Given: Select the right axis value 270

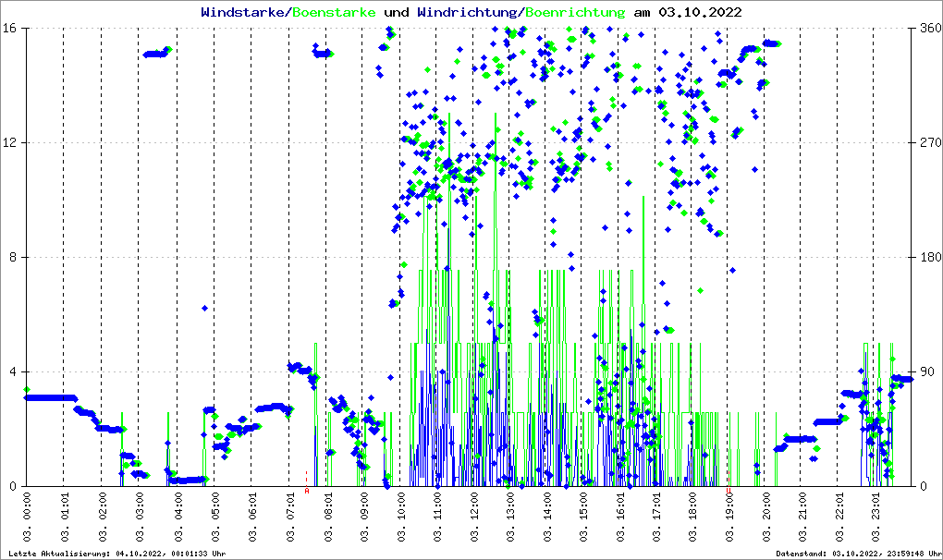Looking at the screenshot, I should click(x=930, y=143).
